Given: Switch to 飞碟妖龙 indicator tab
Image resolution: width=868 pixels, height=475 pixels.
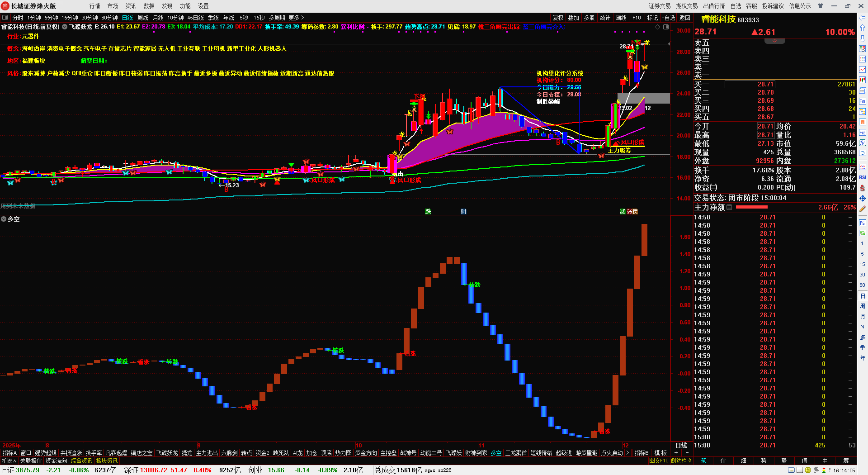Looking at the screenshot, I should coord(167,453).
